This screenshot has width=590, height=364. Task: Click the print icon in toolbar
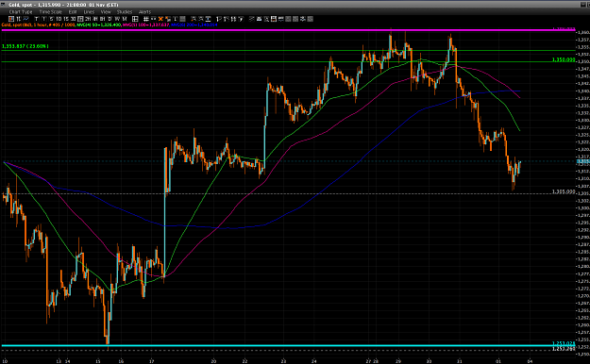pyautogui.click(x=259, y=19)
